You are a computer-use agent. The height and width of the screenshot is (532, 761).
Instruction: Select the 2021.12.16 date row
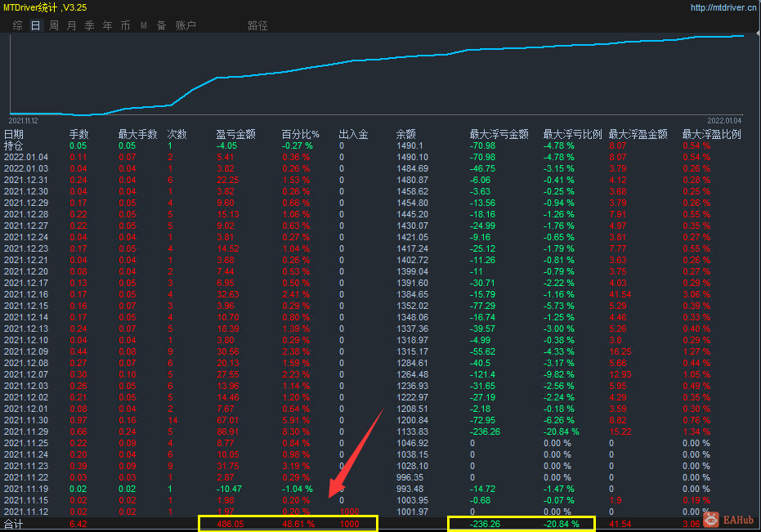(26, 295)
